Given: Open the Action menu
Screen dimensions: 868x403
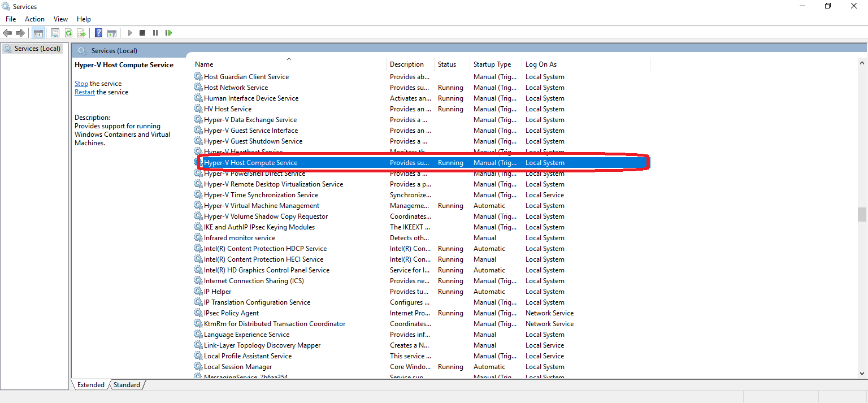Looking at the screenshot, I should (34, 19).
